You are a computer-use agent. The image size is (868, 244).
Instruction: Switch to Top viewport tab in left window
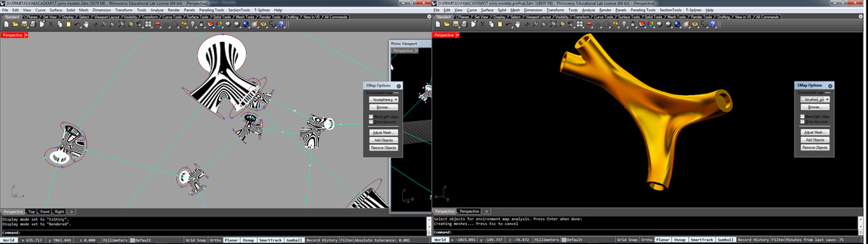click(32, 212)
